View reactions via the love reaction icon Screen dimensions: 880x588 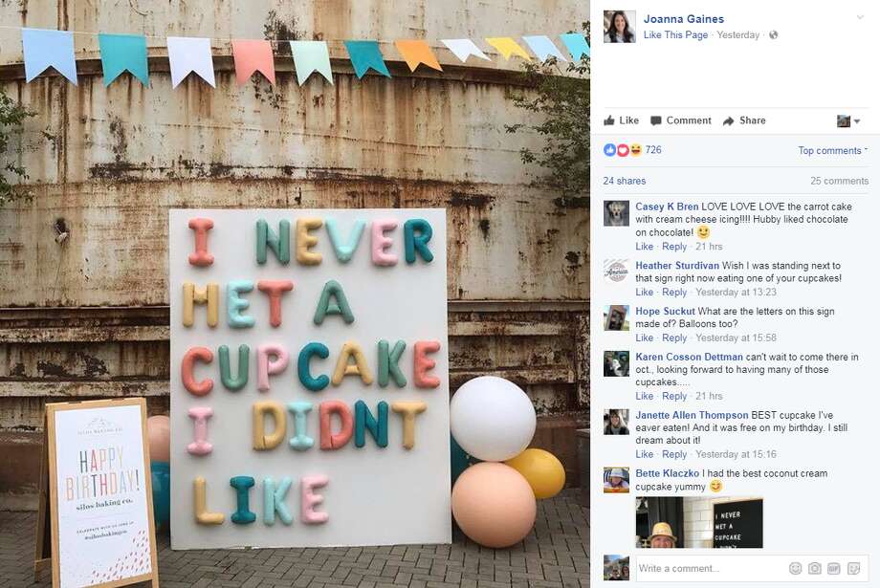click(622, 150)
